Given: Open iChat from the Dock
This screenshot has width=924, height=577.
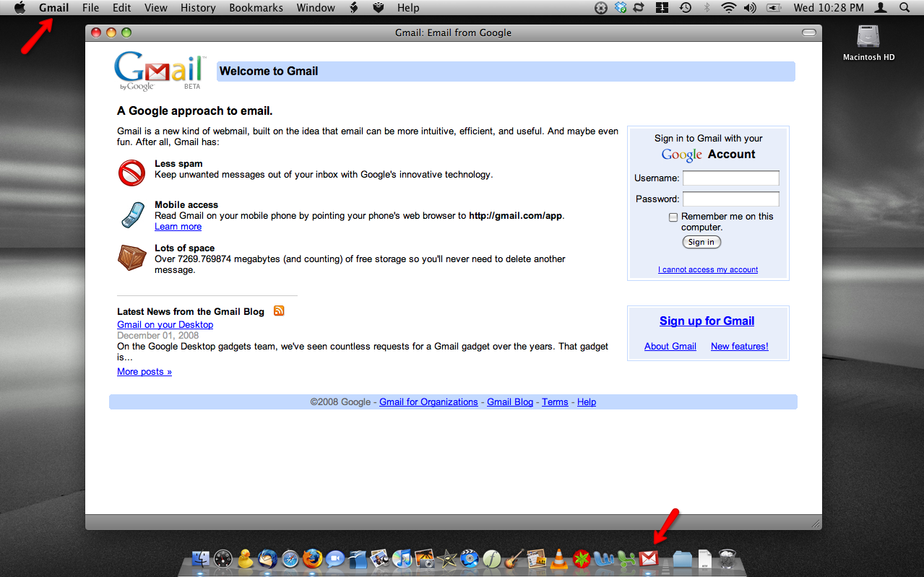Looking at the screenshot, I should [x=334, y=558].
